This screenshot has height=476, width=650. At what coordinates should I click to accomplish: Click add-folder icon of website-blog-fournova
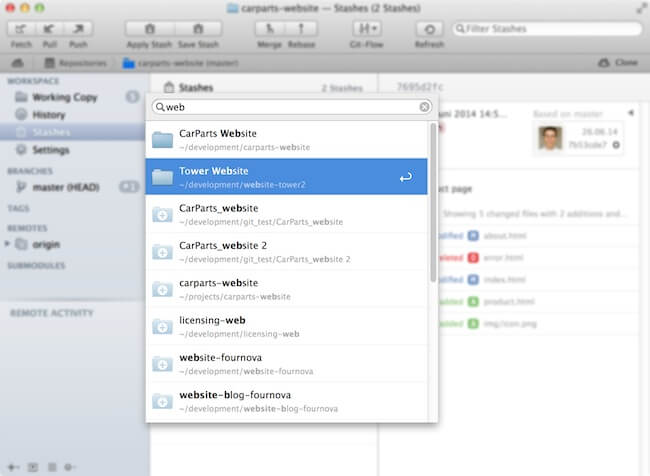[162, 401]
